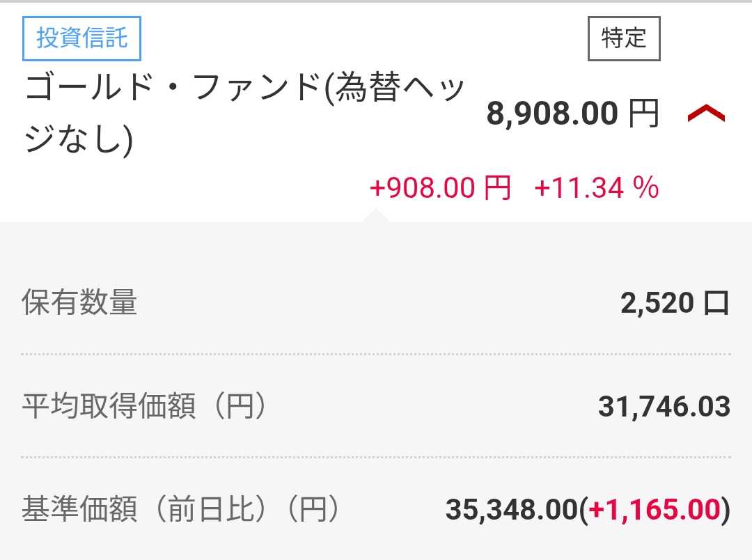Select the 基準価額(前日比)(円) label
752x560 pixels.
click(181, 510)
